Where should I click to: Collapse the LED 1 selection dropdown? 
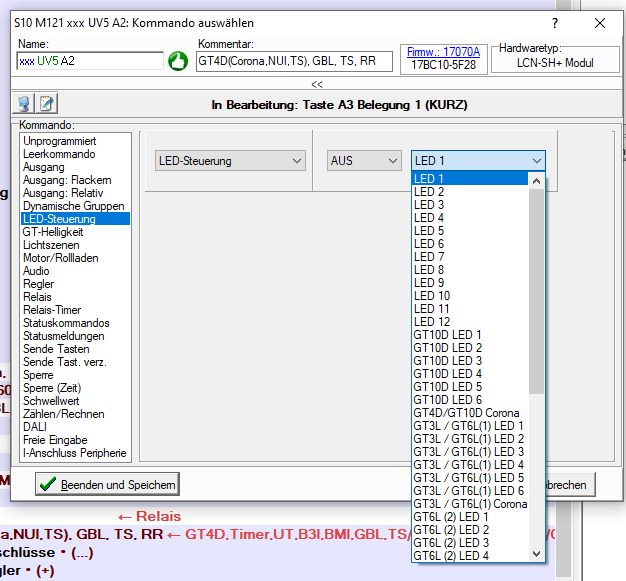pyautogui.click(x=537, y=160)
